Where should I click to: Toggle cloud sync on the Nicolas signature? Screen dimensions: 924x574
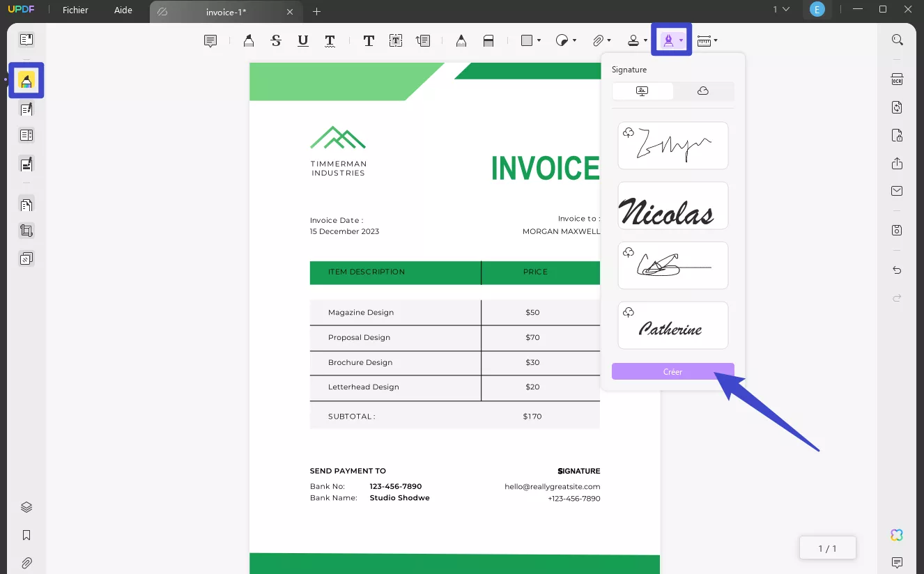[629, 192]
